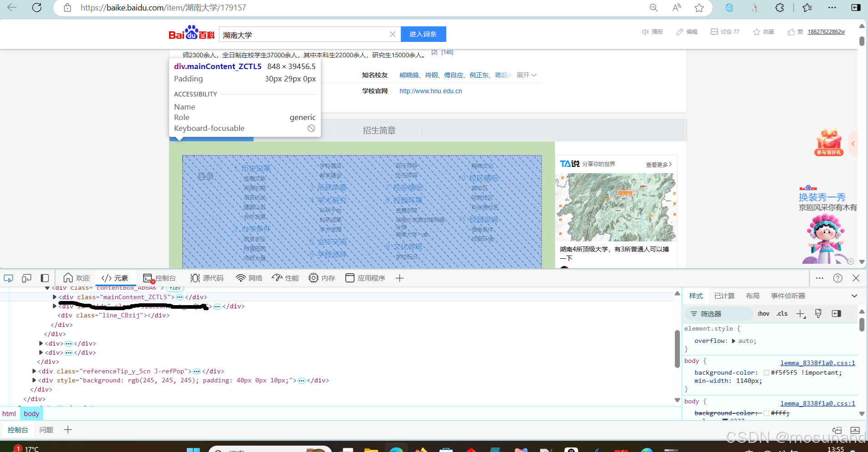This screenshot has height=452, width=868.
Task: Open the first lemma_8338f1a0.css:1 link
Action: point(818,363)
